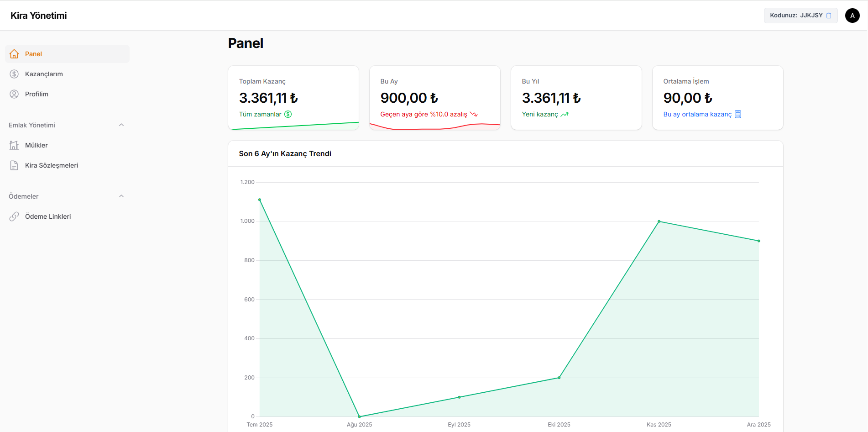Click the dollar coin icon beside Kazançlarım
The width and height of the screenshot is (868, 432).
[x=14, y=74]
